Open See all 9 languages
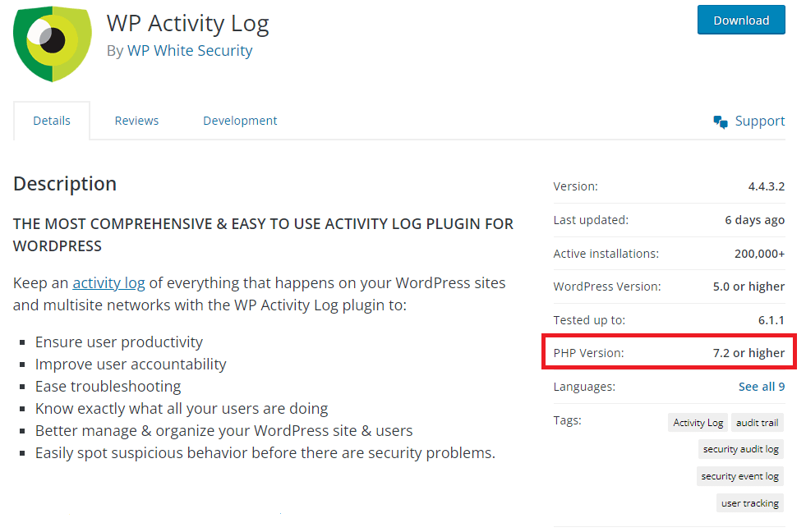 tap(762, 386)
